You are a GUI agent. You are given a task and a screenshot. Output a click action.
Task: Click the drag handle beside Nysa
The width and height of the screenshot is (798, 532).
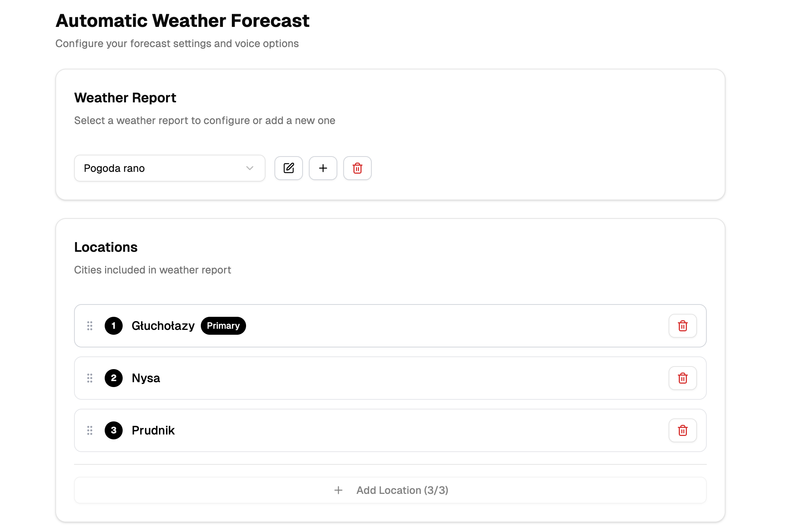pyautogui.click(x=89, y=378)
